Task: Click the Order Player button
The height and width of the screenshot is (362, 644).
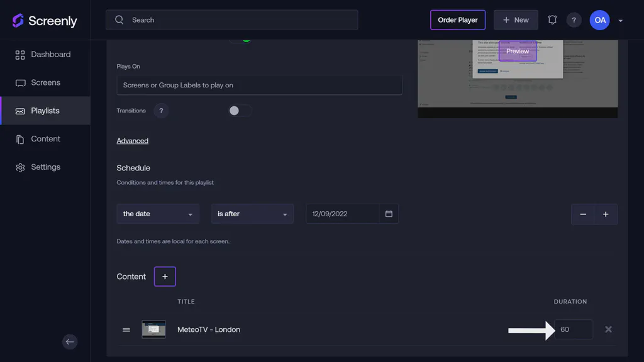Action: (x=458, y=19)
